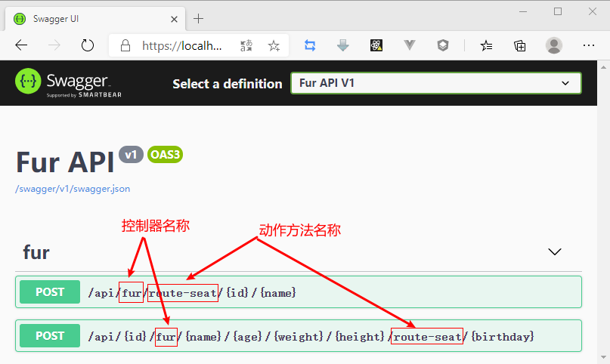Image resolution: width=610 pixels, height=364 pixels.
Task: Collapse the fur section chevron
Action: (555, 251)
